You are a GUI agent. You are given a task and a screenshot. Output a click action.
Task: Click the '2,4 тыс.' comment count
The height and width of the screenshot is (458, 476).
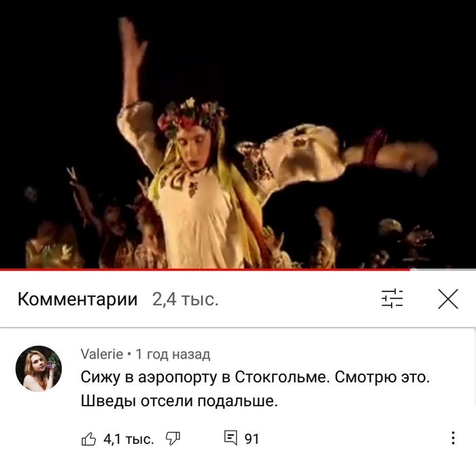[x=185, y=299]
